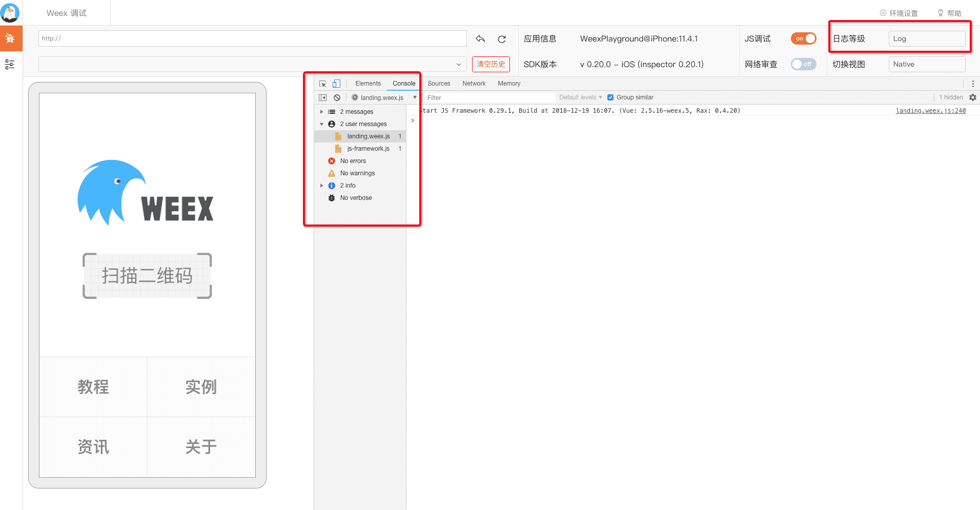The width and height of the screenshot is (980, 510).
Task: Open the Memory tab
Action: pyautogui.click(x=509, y=84)
